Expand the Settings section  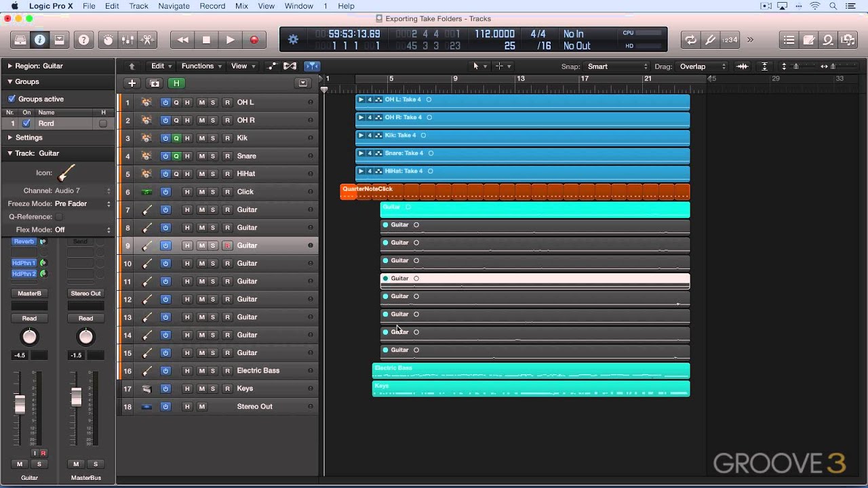click(x=10, y=138)
